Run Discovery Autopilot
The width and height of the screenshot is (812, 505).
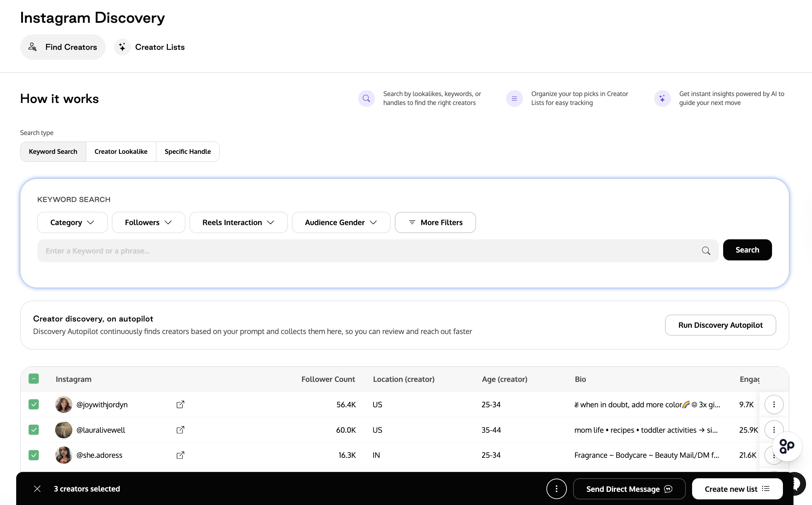pos(720,325)
